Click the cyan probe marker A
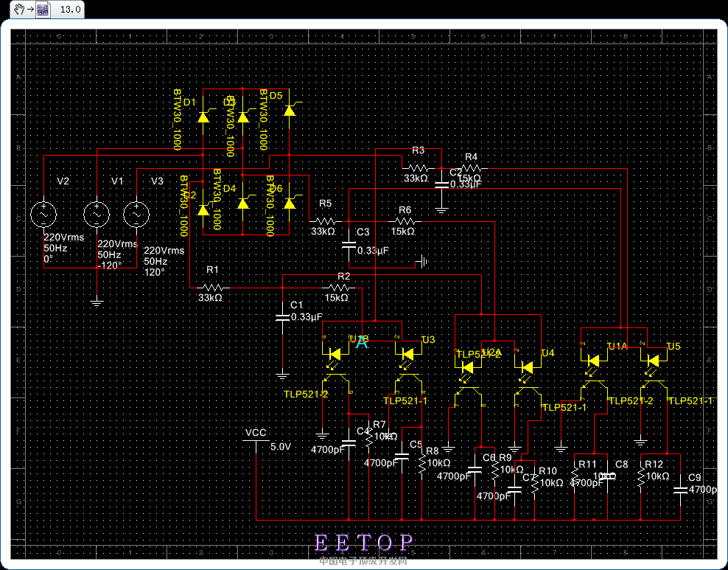This screenshot has height=570, width=728. click(x=362, y=342)
